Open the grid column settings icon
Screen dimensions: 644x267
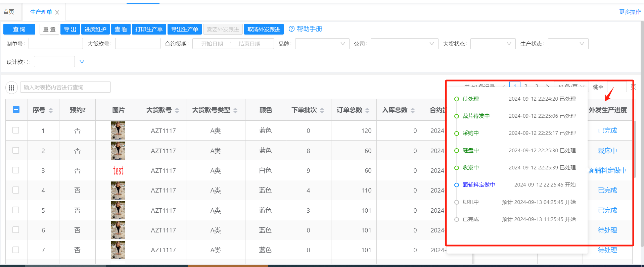pyautogui.click(x=11, y=88)
